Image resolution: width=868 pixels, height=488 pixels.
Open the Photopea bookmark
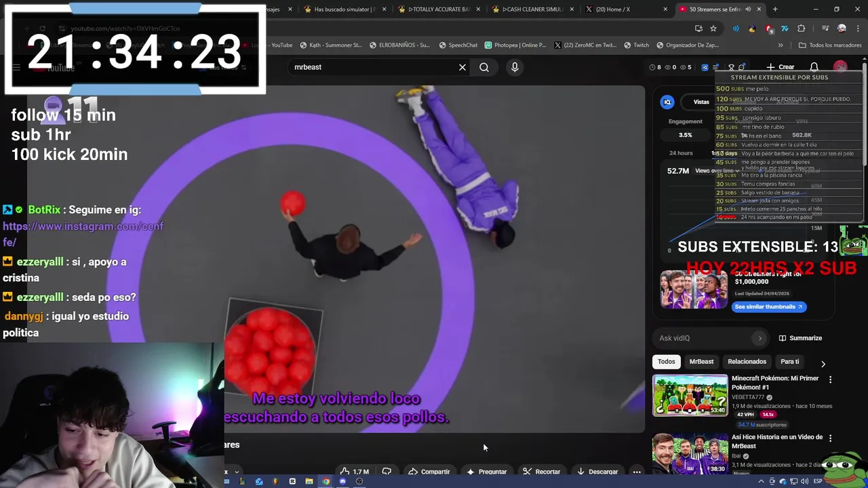(515, 45)
